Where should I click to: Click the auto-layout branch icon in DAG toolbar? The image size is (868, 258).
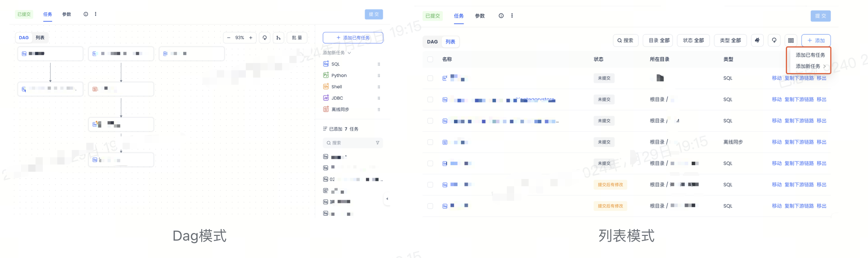click(x=278, y=38)
